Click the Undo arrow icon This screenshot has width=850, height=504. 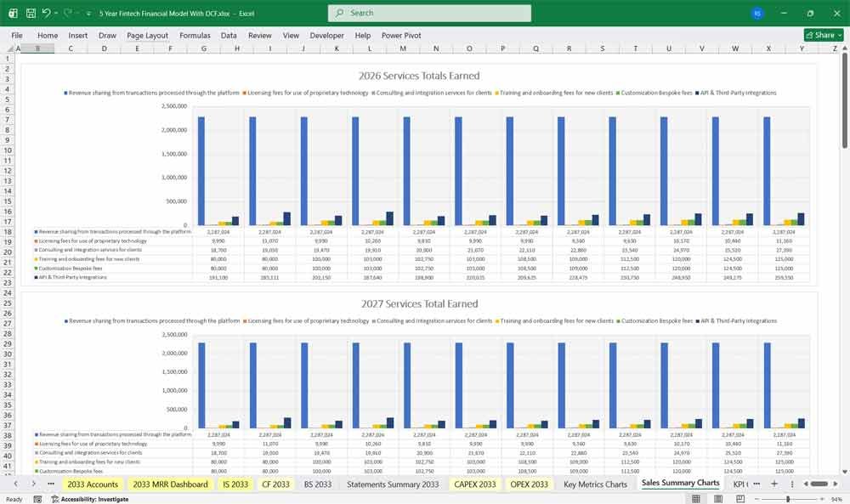coord(46,13)
